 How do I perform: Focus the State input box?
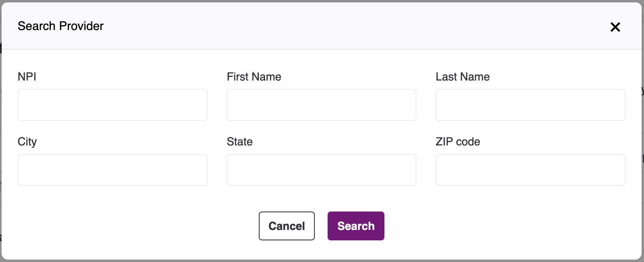(x=321, y=170)
